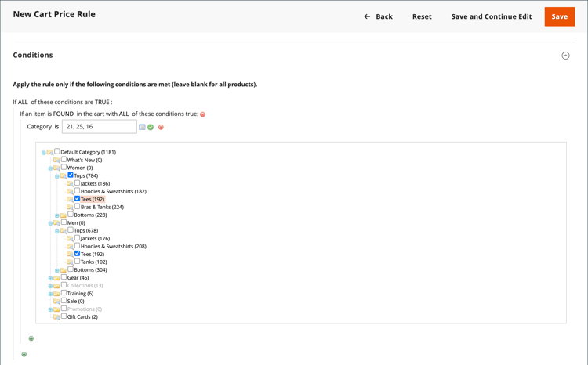Check the Tanks (102) checkbox
Image resolution: width=588 pixels, height=365 pixels.
click(78, 261)
